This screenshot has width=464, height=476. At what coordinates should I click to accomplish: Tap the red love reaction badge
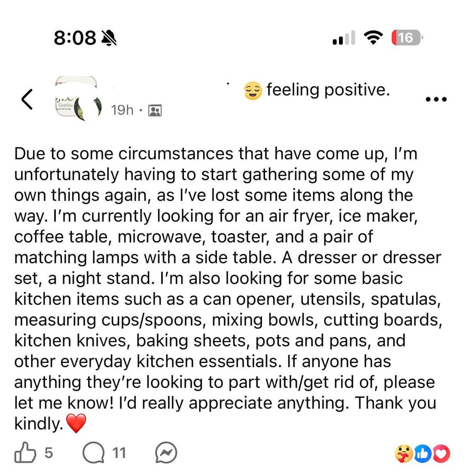441,454
